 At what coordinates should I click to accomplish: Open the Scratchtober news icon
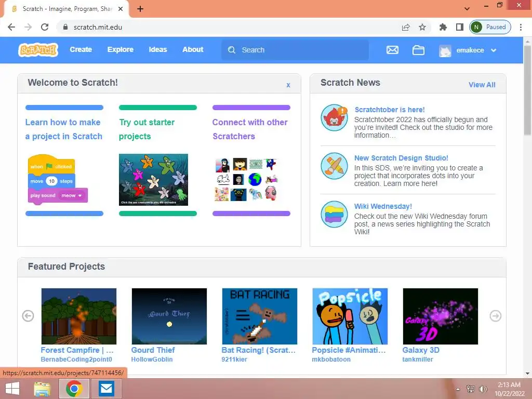334,117
